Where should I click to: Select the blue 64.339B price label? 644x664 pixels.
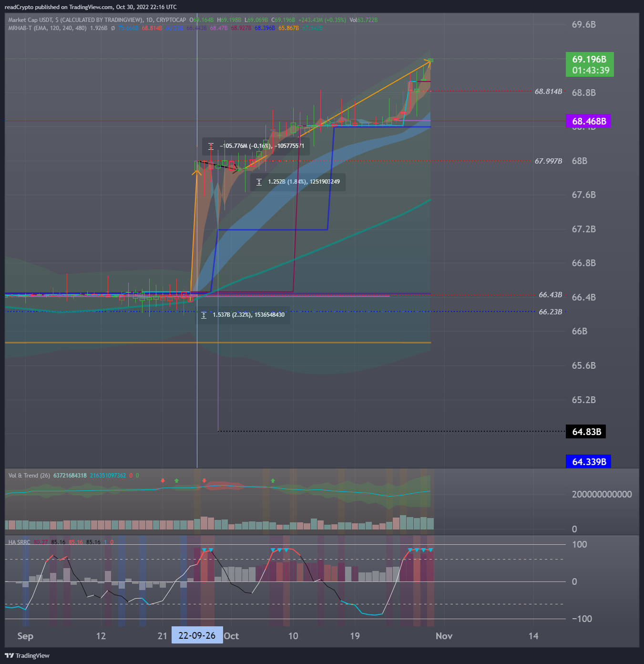tap(588, 462)
